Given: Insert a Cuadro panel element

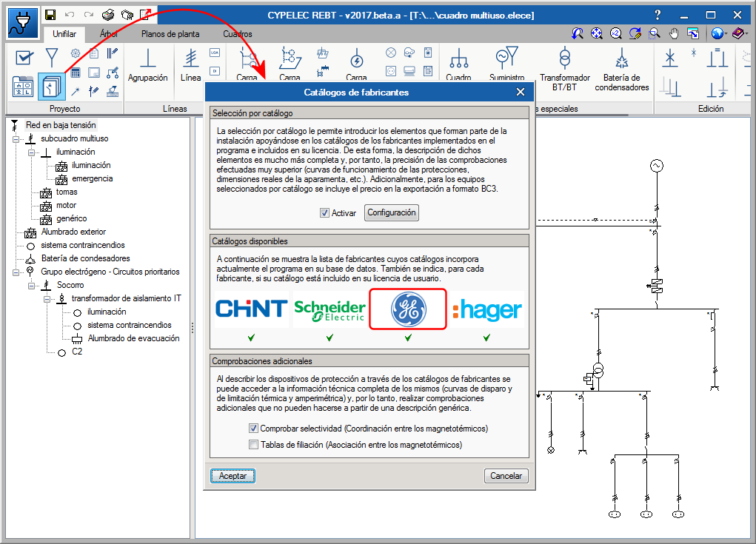Looking at the screenshot, I should pos(458,64).
